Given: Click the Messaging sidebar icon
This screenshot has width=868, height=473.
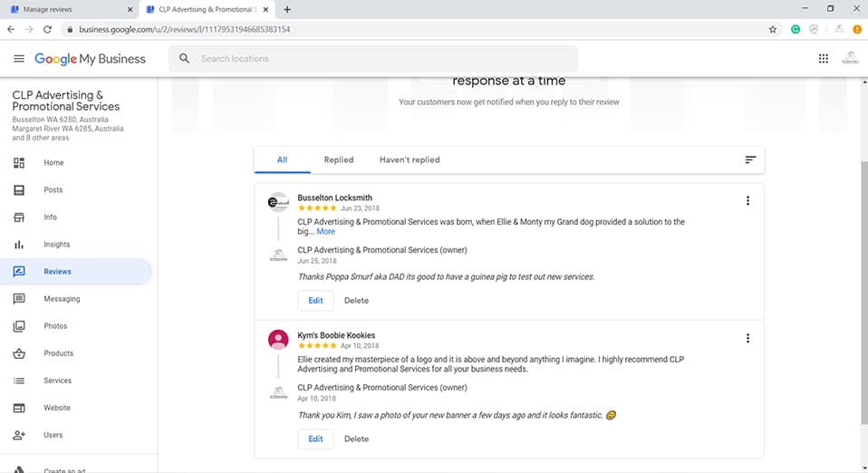Looking at the screenshot, I should click(19, 298).
